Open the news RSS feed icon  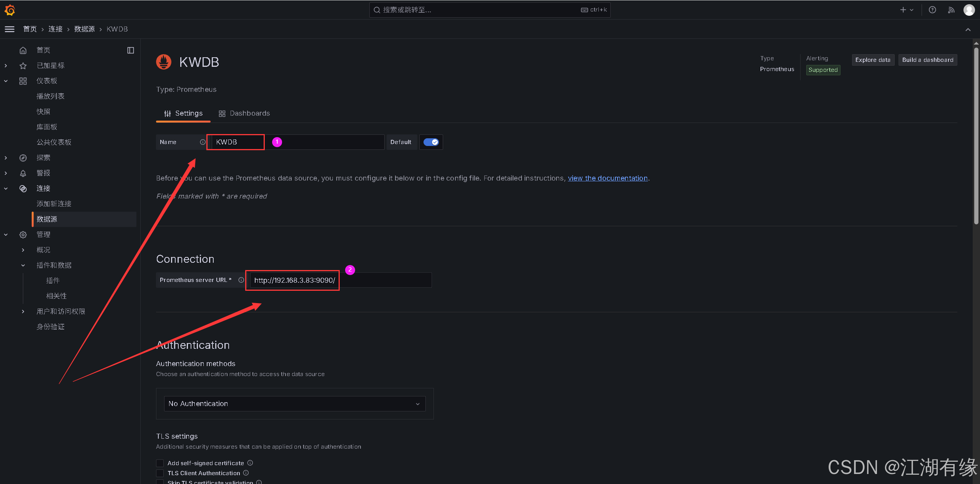coord(951,10)
